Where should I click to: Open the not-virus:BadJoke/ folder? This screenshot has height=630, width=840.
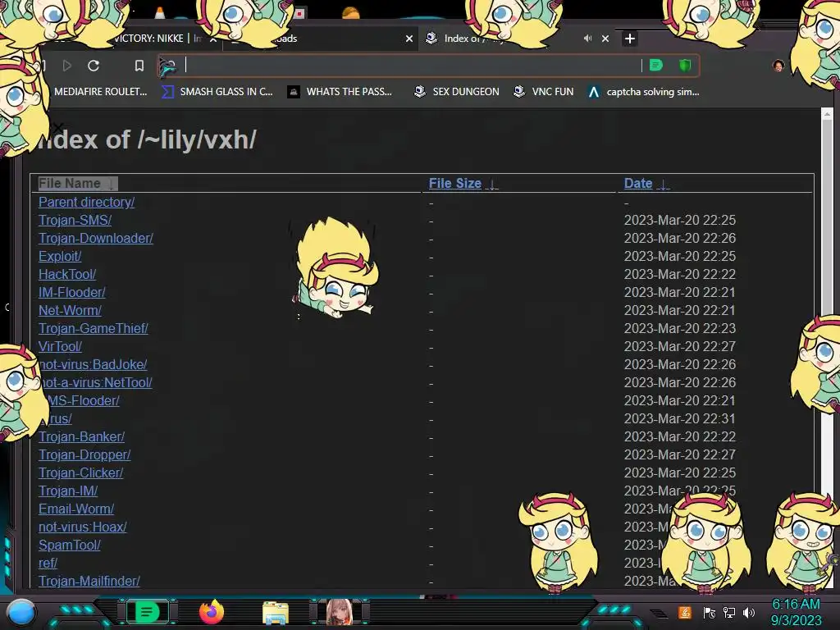coord(93,365)
